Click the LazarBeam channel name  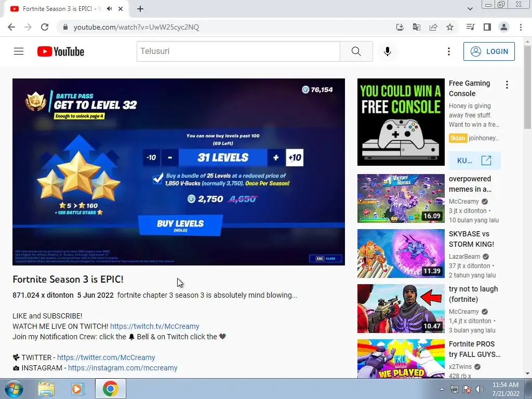464,257
